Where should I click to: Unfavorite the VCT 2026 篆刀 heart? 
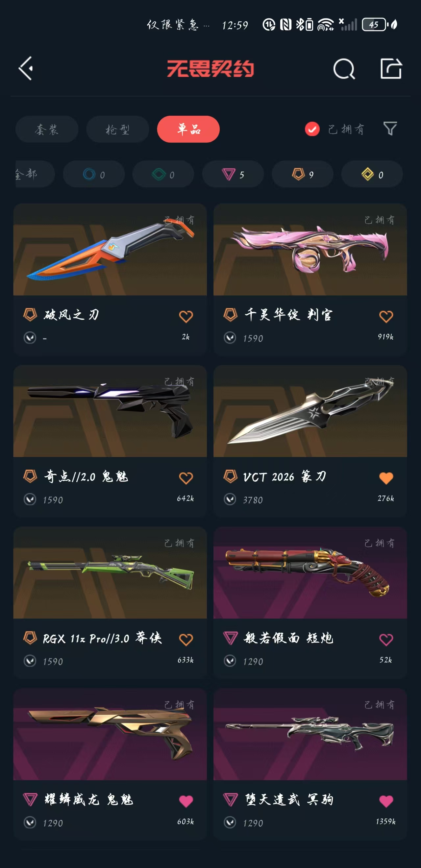pyautogui.click(x=386, y=478)
